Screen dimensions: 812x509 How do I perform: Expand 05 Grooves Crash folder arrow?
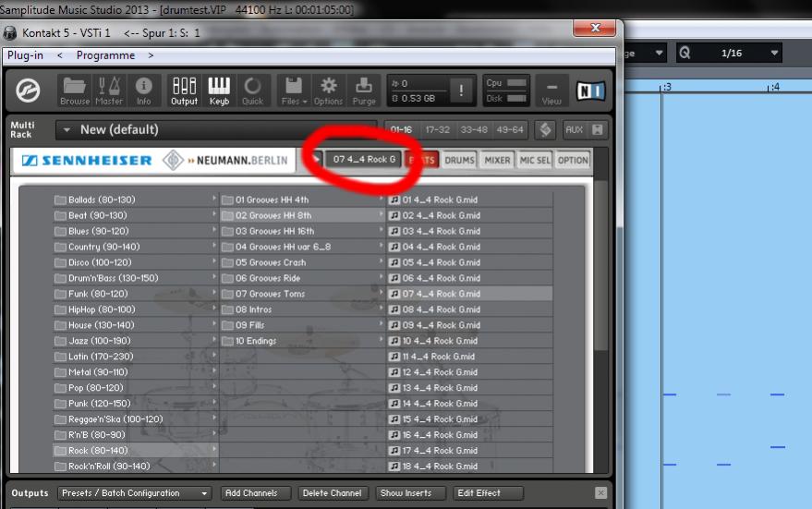click(x=382, y=261)
